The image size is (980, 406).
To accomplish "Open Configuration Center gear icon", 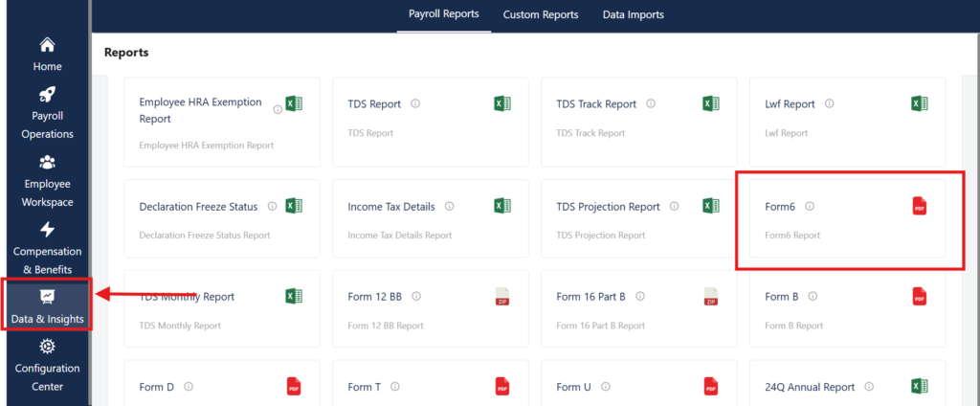I will 47,347.
